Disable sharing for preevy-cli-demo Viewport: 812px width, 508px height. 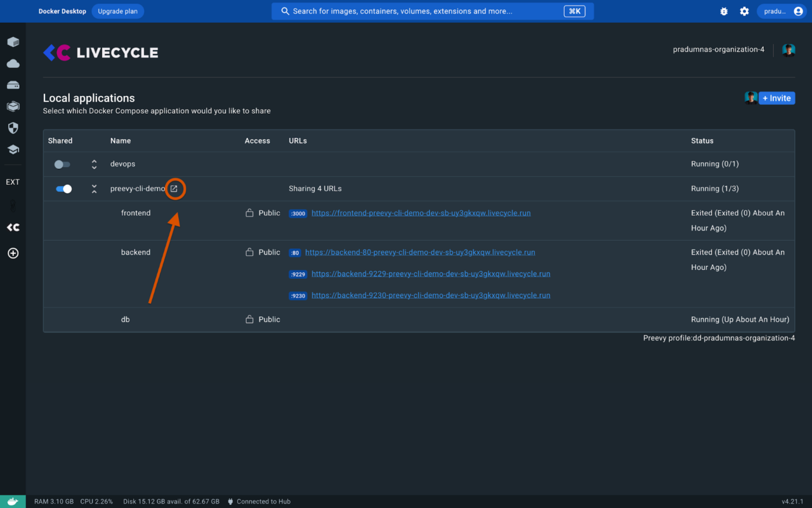click(63, 189)
